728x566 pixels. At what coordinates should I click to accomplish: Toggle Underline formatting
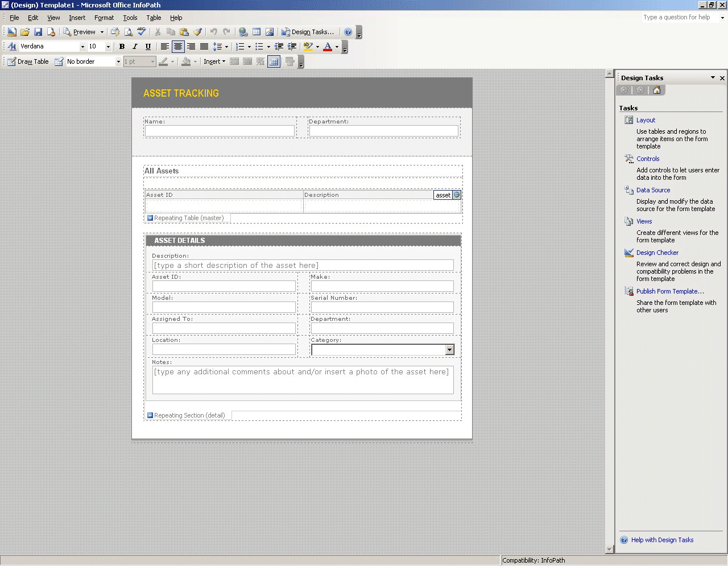tap(148, 47)
